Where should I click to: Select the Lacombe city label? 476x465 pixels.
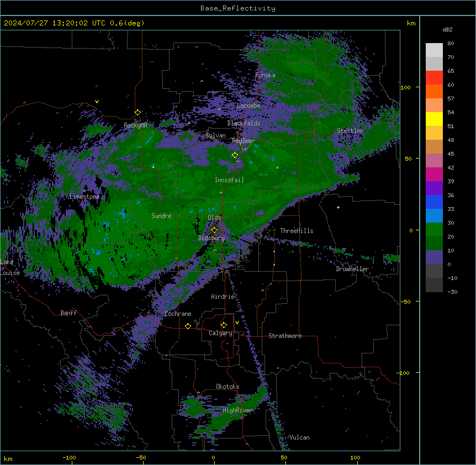pyautogui.click(x=248, y=105)
